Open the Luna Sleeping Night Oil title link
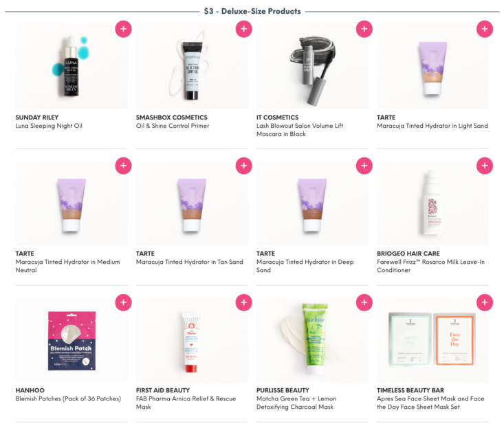 [49, 126]
